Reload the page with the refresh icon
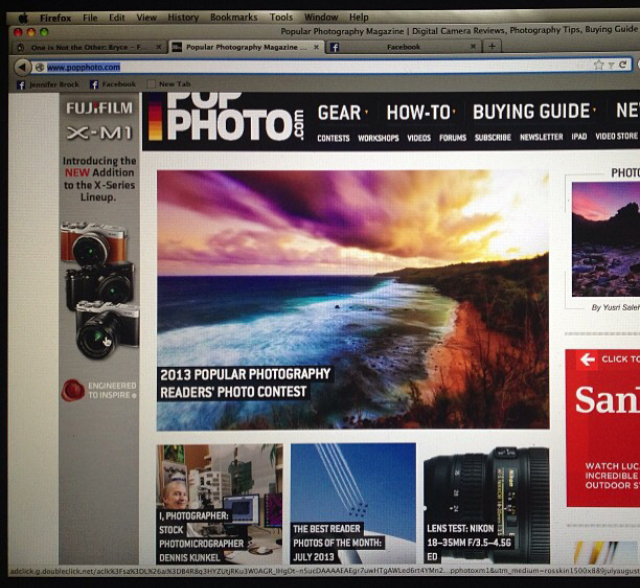Image resolution: width=640 pixels, height=588 pixels. pyautogui.click(x=622, y=64)
